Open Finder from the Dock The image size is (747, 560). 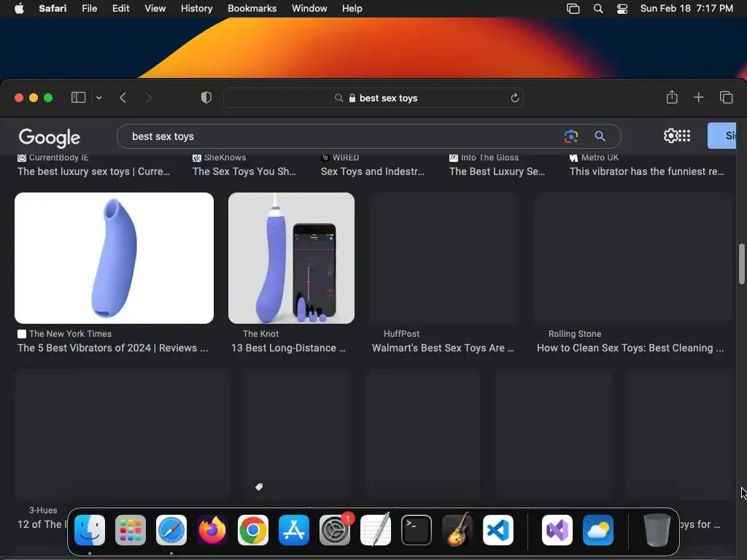(x=90, y=530)
